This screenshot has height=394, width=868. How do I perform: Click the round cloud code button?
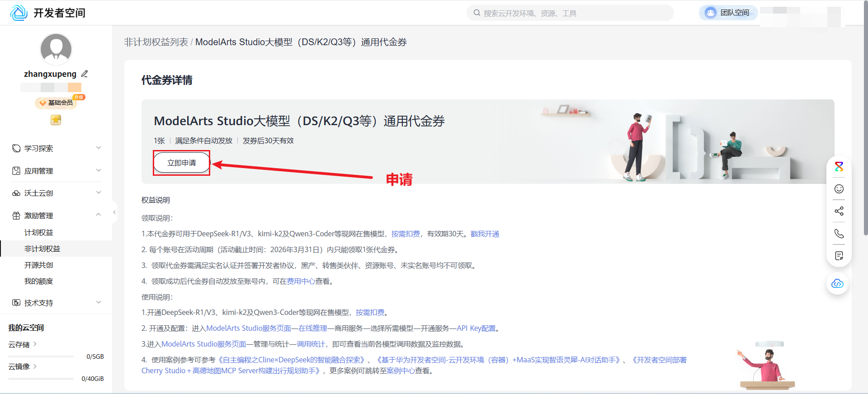[x=838, y=284]
